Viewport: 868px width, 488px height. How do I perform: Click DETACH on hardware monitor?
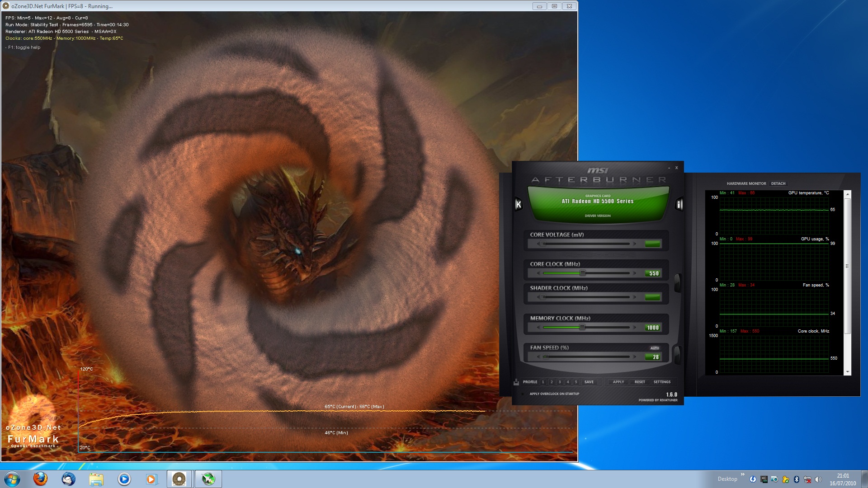778,183
